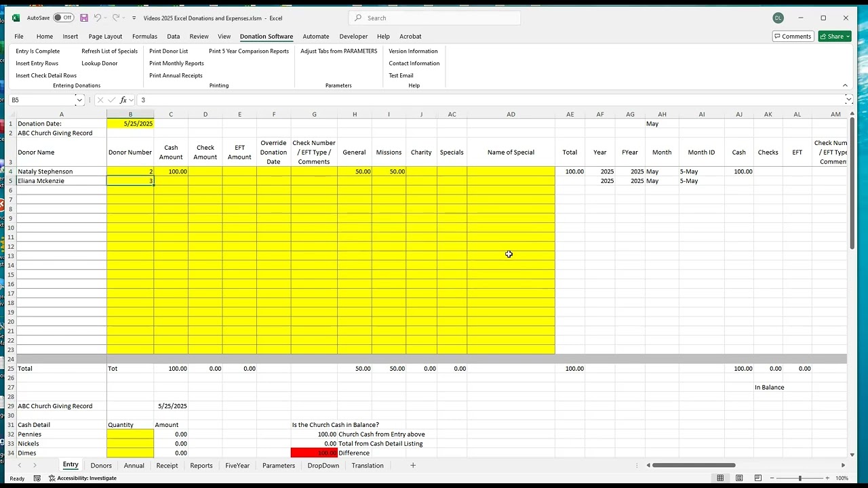Open the Review ribbon tab

point(199,37)
